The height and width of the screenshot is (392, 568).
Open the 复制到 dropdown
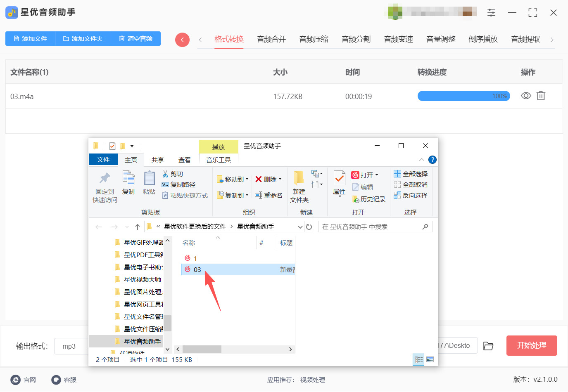coord(233,195)
